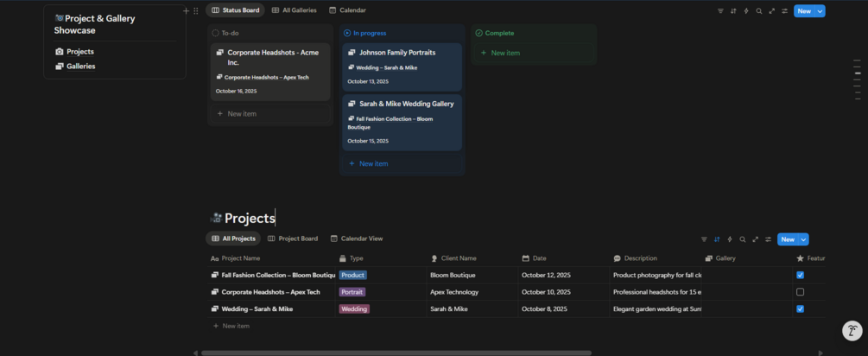Viewport: 868px width, 356px height.
Task: Open the Galleries link in the sidebar
Action: (x=80, y=66)
